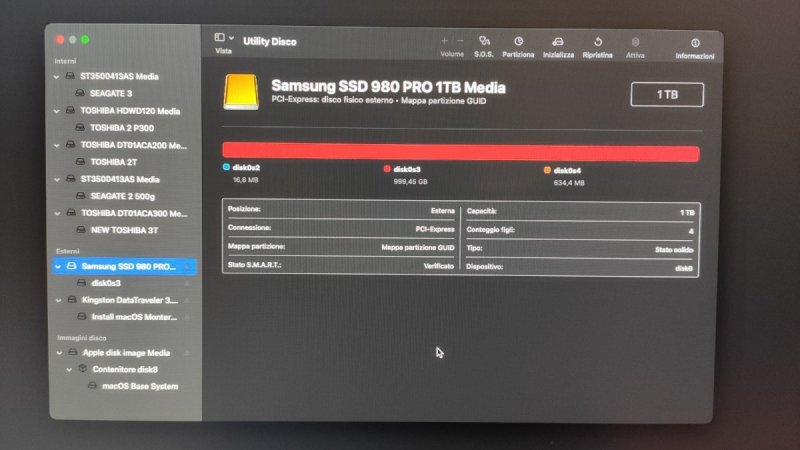This screenshot has height=450, width=800.
Task: Eject Apple disk image Media
Action: (187, 353)
